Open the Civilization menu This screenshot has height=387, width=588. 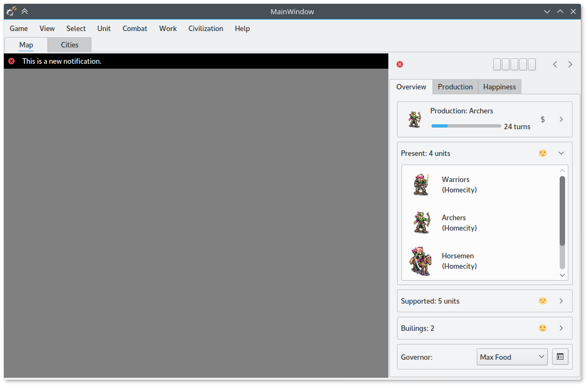(206, 28)
